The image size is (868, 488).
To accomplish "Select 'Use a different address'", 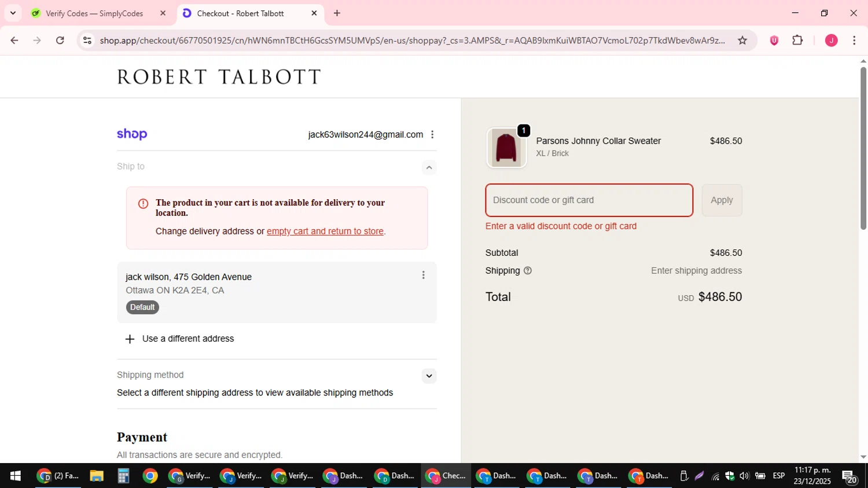I will click(x=188, y=339).
